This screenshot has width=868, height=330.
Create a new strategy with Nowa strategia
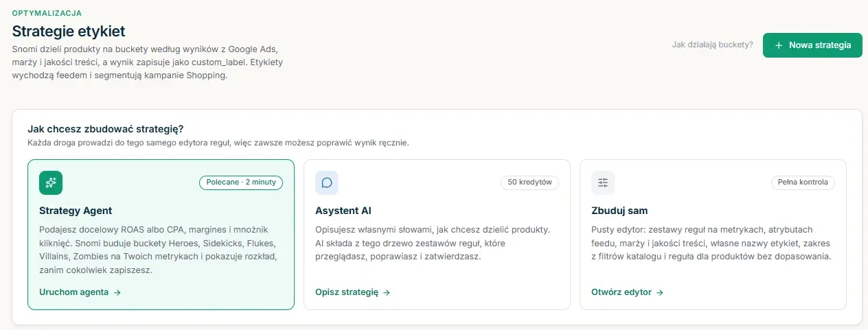point(812,45)
